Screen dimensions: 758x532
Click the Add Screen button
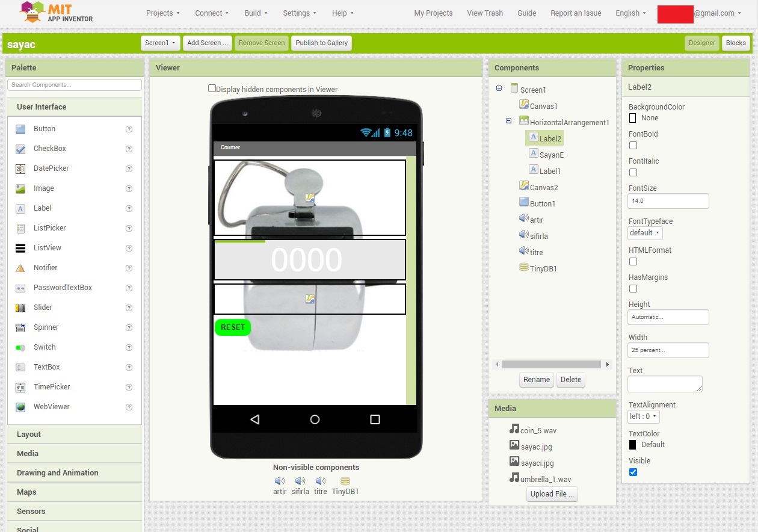(208, 43)
